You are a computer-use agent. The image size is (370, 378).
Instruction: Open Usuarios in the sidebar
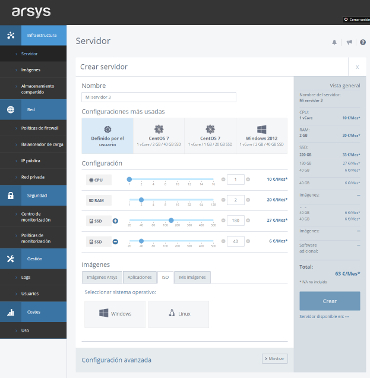tap(33, 294)
